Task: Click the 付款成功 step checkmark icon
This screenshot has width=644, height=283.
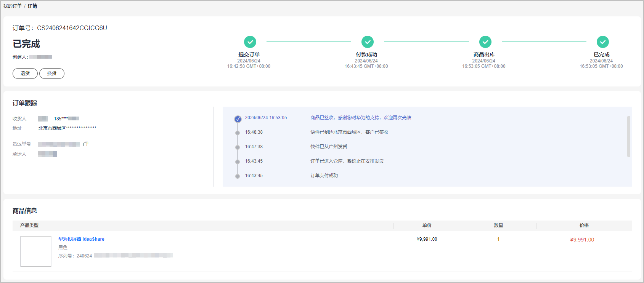Action: click(368, 42)
